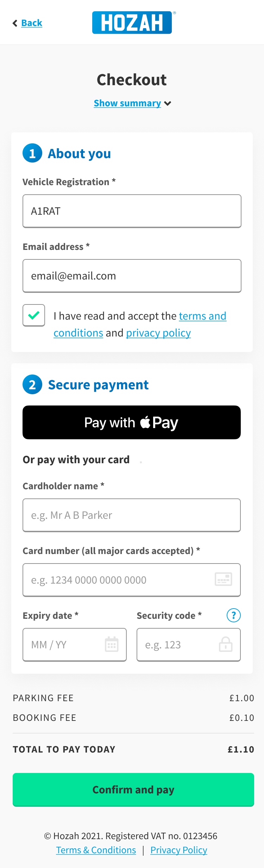Click the padlock icon in security code field
Viewport: 264px width, 868px height.
(226, 644)
